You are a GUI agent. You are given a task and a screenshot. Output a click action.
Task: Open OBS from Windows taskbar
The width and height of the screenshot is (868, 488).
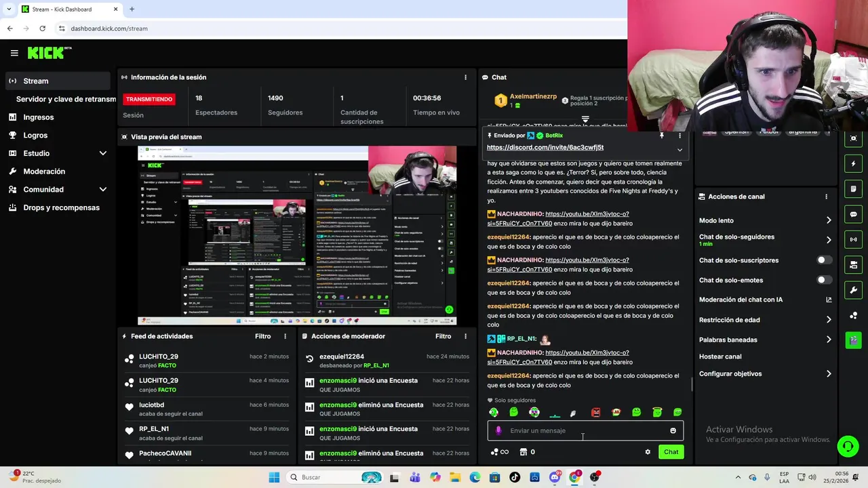tap(595, 477)
